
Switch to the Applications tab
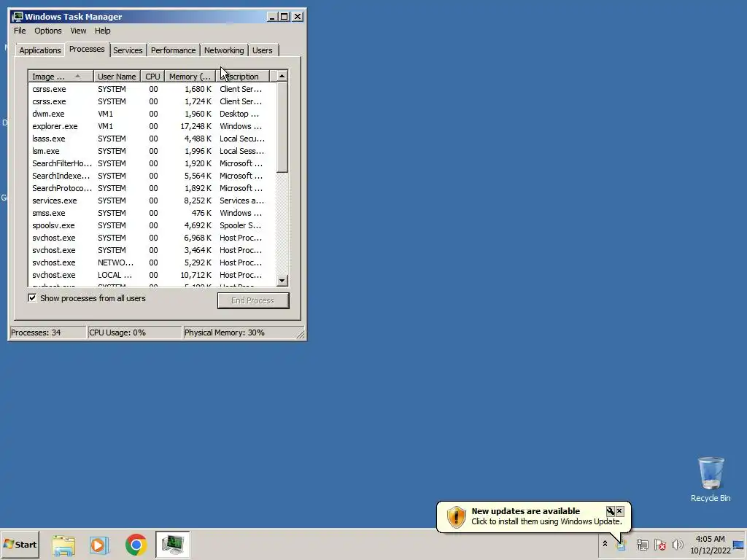(40, 50)
